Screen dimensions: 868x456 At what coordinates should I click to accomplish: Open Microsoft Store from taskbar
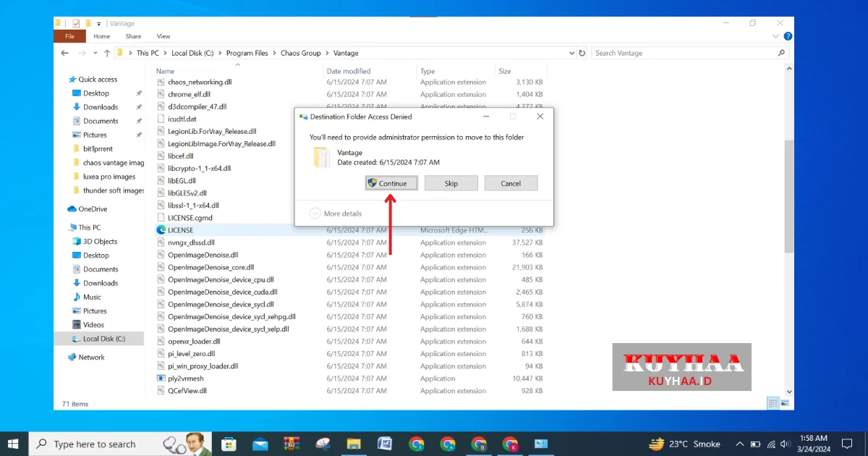click(x=229, y=444)
